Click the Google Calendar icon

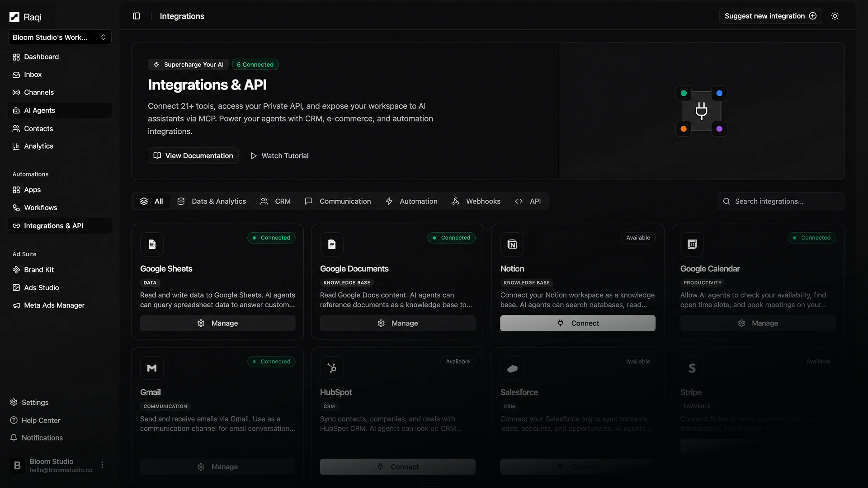point(692,244)
